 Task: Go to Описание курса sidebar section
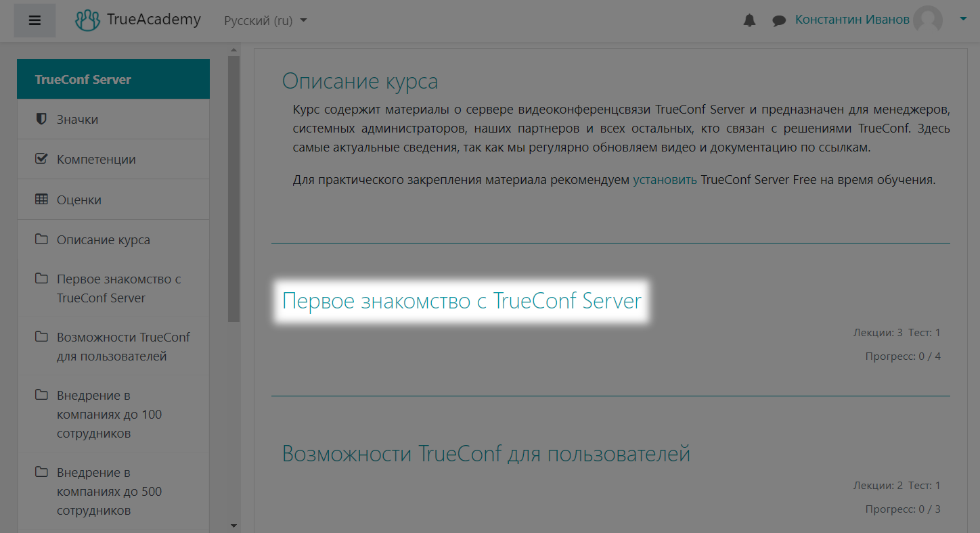click(x=113, y=239)
